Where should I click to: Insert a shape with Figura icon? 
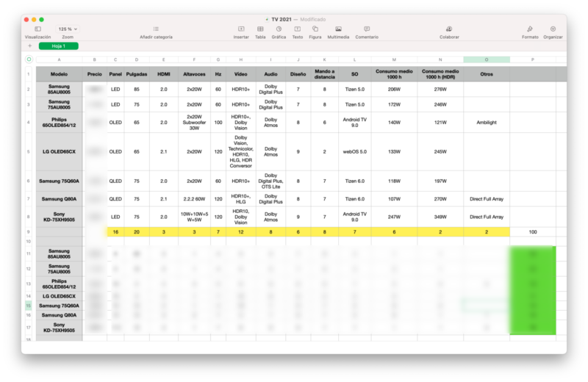tap(315, 29)
